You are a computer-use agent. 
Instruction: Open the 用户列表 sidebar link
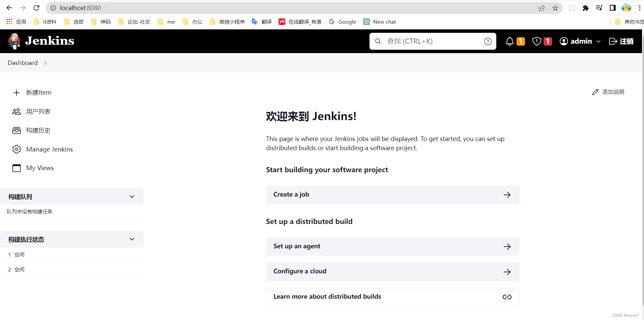(x=38, y=112)
